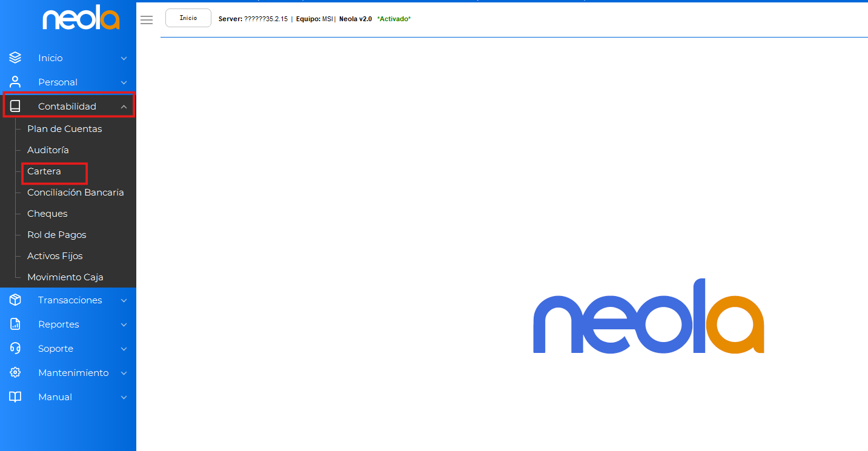The height and width of the screenshot is (451, 868).
Task: Expand the Personal menu chevron
Action: click(124, 83)
